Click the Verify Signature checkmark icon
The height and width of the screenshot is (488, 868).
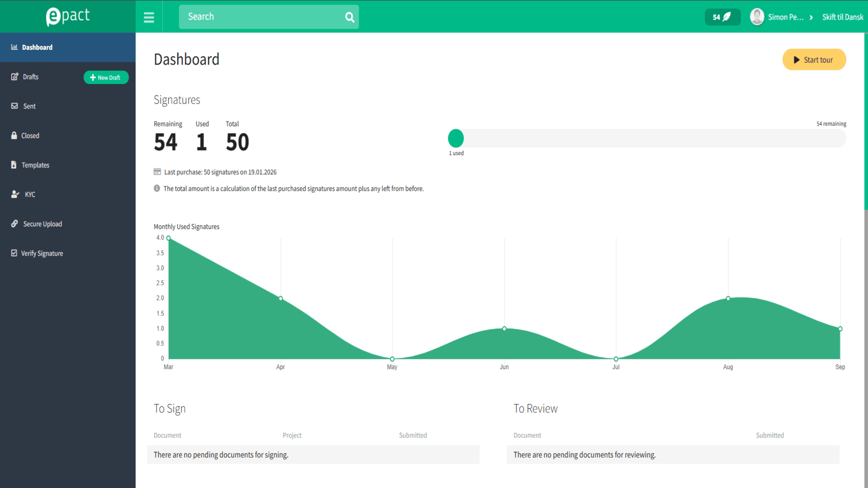point(14,253)
